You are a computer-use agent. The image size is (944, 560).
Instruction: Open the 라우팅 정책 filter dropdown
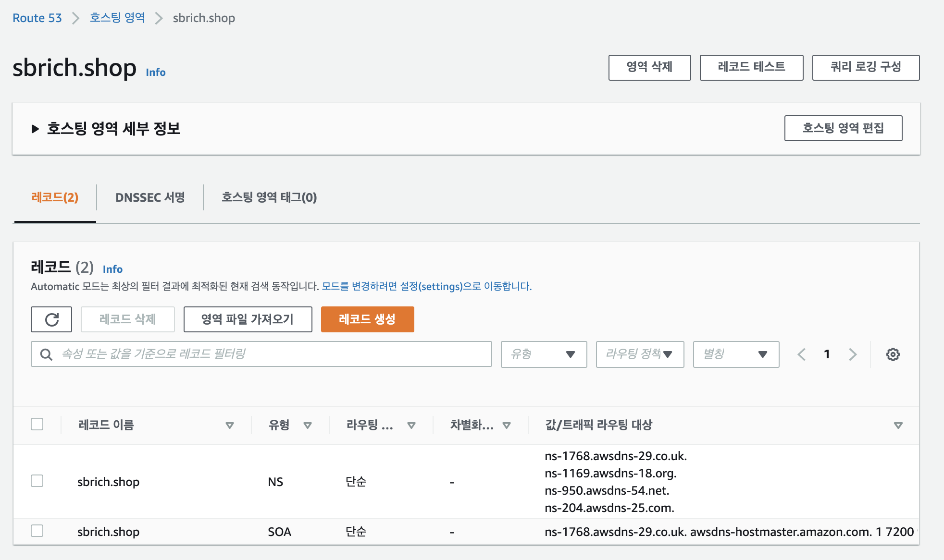pyautogui.click(x=640, y=354)
